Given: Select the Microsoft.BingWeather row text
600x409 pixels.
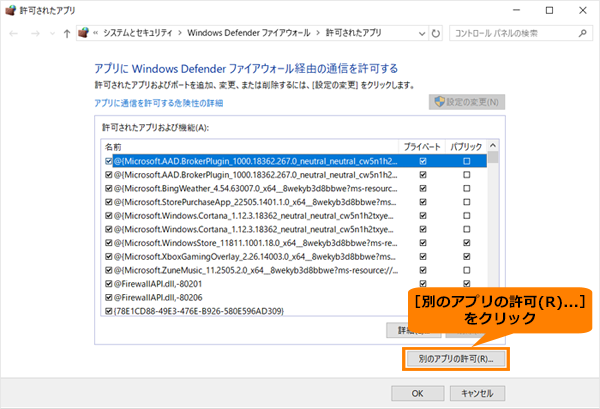Looking at the screenshot, I should point(256,189).
